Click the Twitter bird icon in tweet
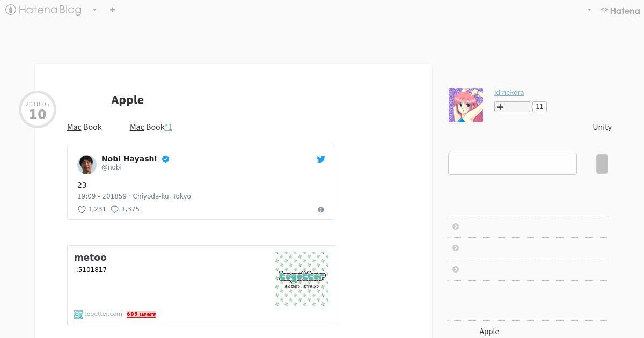The image size is (644, 338). pos(321,159)
